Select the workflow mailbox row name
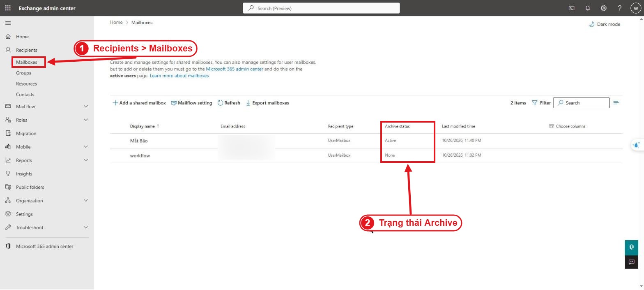 [140, 155]
